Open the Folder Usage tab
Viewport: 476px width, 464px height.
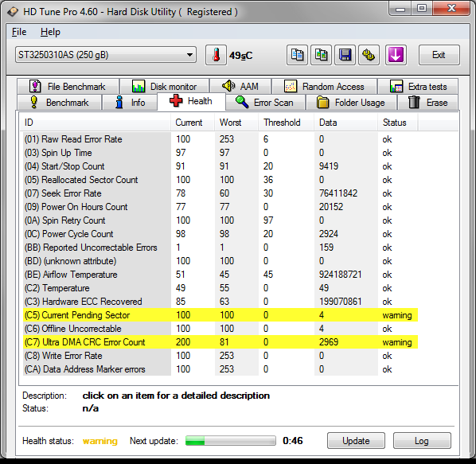click(351, 102)
